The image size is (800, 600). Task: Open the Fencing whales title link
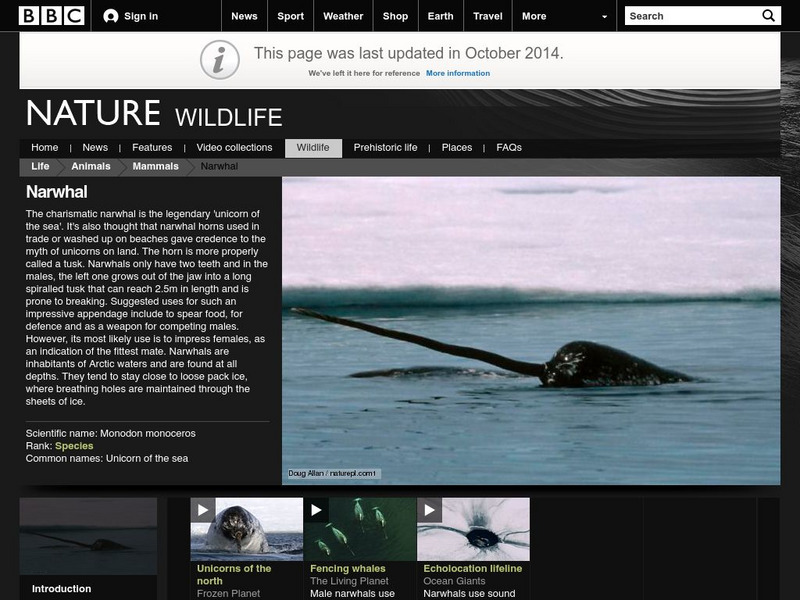click(348, 568)
